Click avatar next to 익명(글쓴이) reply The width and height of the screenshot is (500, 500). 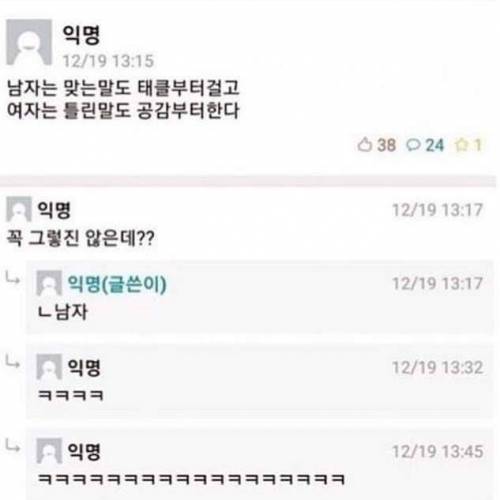click(x=49, y=283)
